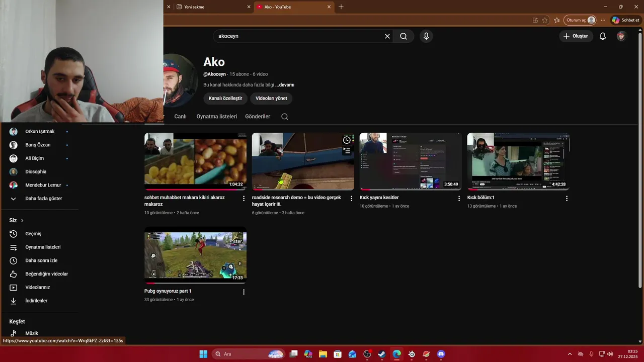Viewport: 644px width, 362px height.
Task: Add page to favorites with star icon
Action: (545, 20)
